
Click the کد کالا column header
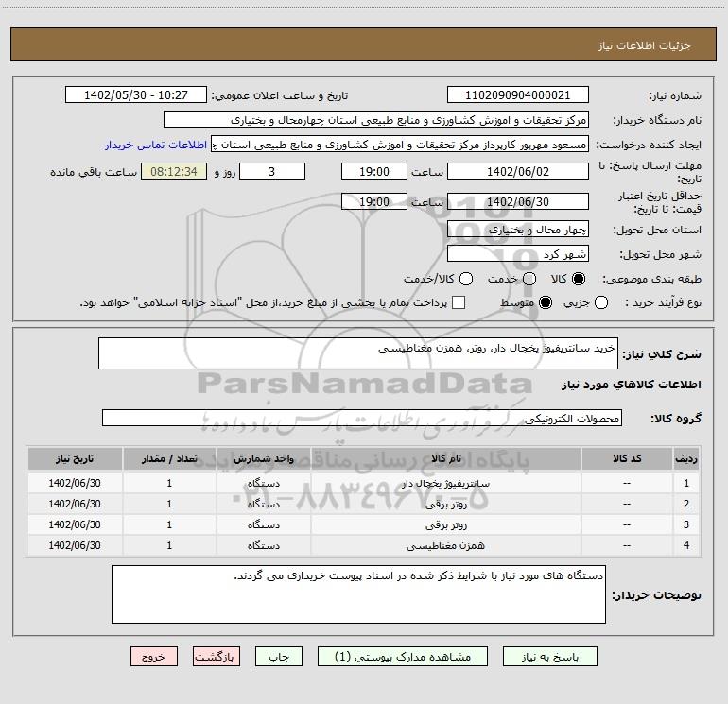tap(627, 458)
